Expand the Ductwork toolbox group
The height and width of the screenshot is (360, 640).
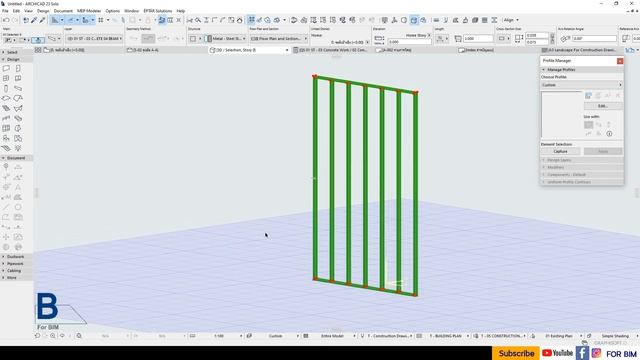(x=16, y=257)
